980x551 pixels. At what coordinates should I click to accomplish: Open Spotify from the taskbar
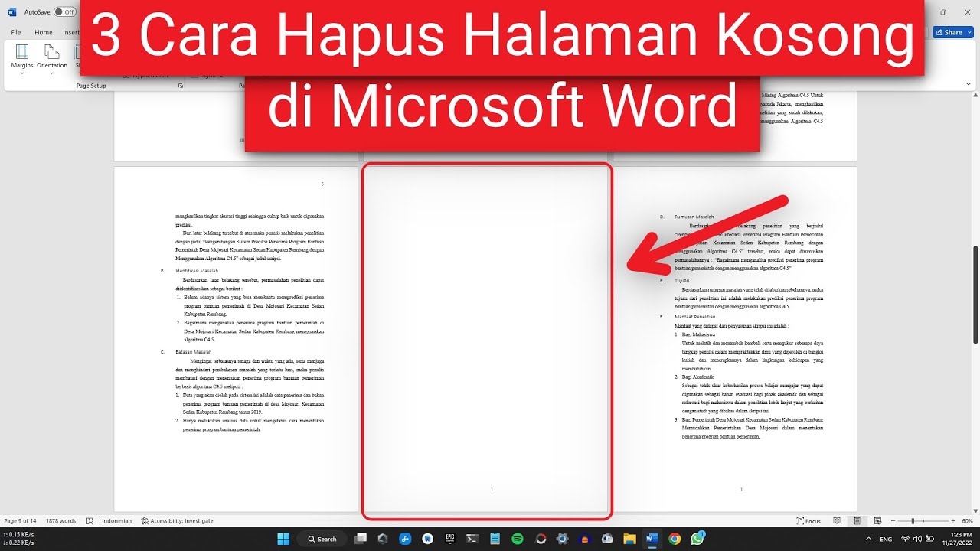coord(517,539)
